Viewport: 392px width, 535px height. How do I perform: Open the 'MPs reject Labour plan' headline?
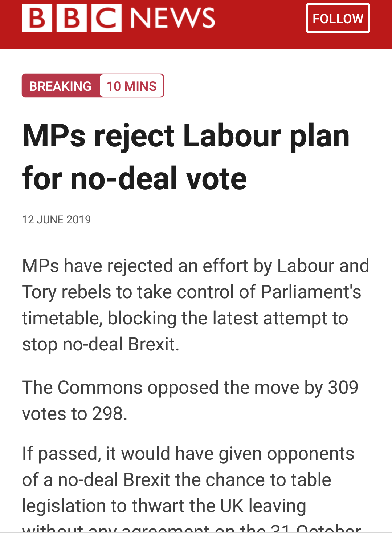185,157
